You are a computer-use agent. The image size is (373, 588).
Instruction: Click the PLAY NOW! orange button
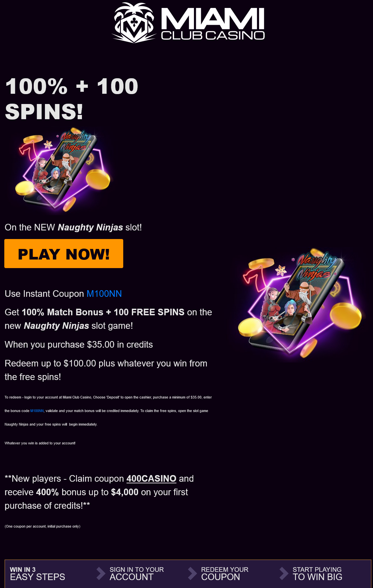(64, 254)
